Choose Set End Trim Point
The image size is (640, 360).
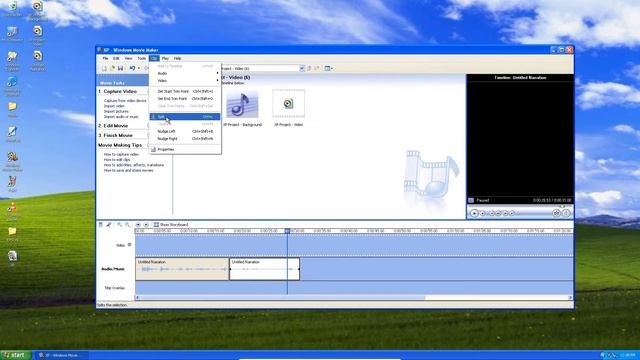pos(185,99)
